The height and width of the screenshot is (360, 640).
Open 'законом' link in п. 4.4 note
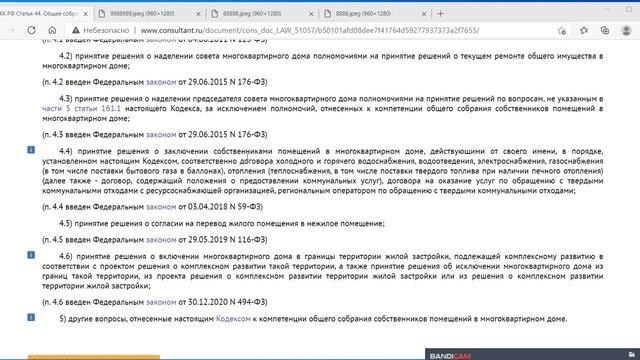coord(161,207)
